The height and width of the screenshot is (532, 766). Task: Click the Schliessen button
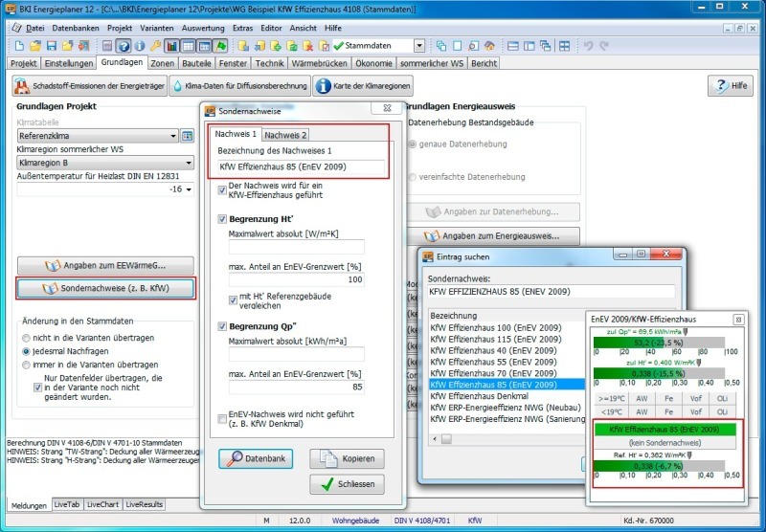tap(347, 484)
